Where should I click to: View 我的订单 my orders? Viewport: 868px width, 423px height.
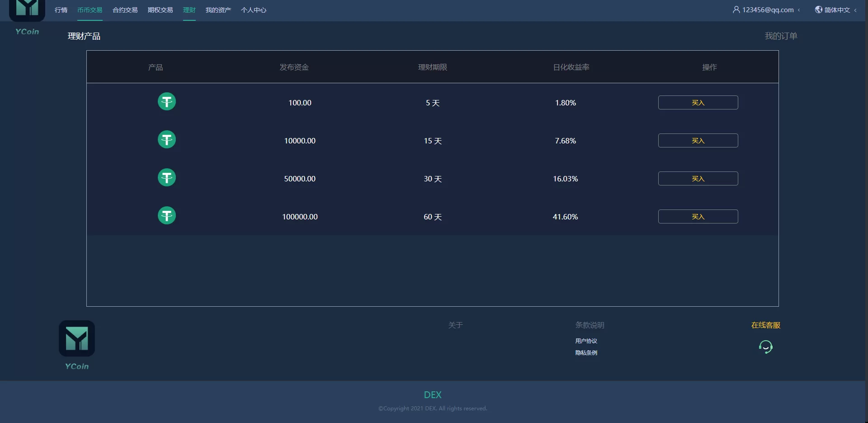pyautogui.click(x=781, y=36)
